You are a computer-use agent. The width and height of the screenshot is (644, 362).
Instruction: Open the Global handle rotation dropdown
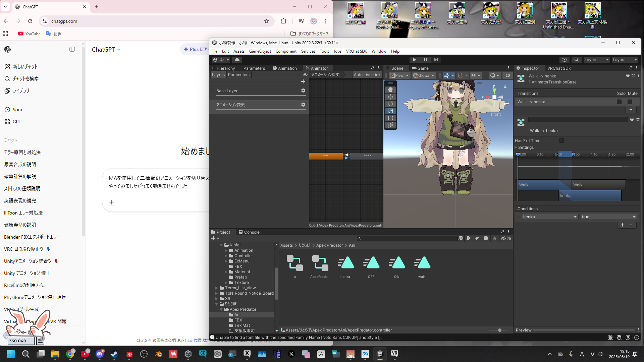tap(424, 75)
